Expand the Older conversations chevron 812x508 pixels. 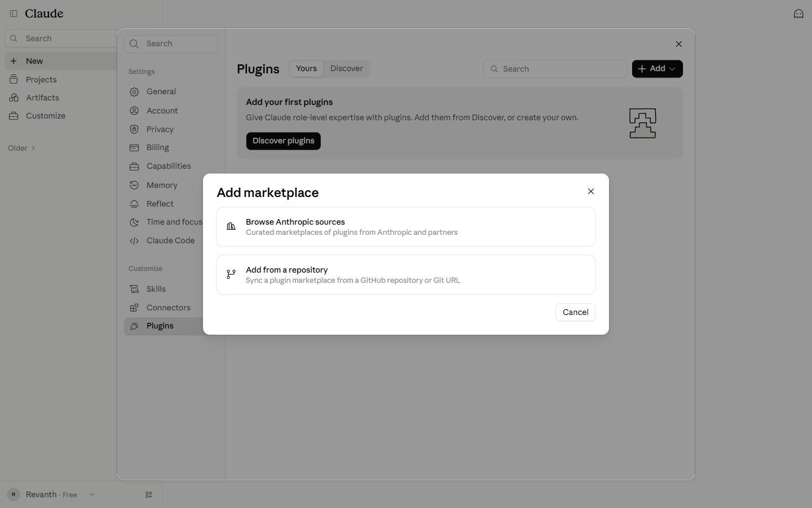coord(33,148)
